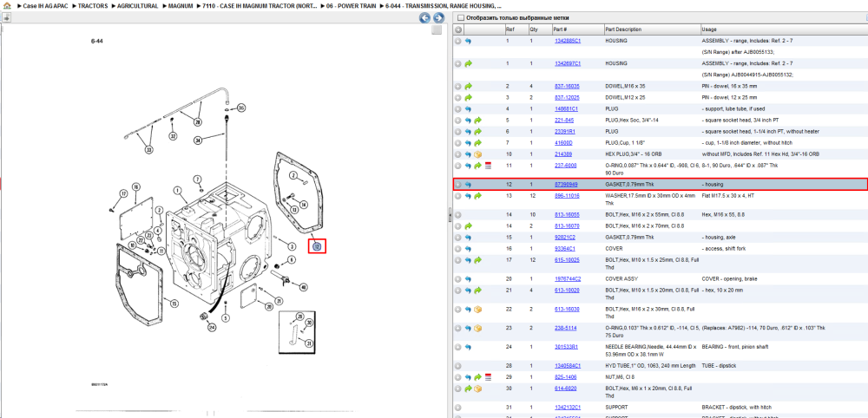868x418 pixels.
Task: Open the AGRICULTURAL breadcrumb
Action: pyautogui.click(x=137, y=5)
